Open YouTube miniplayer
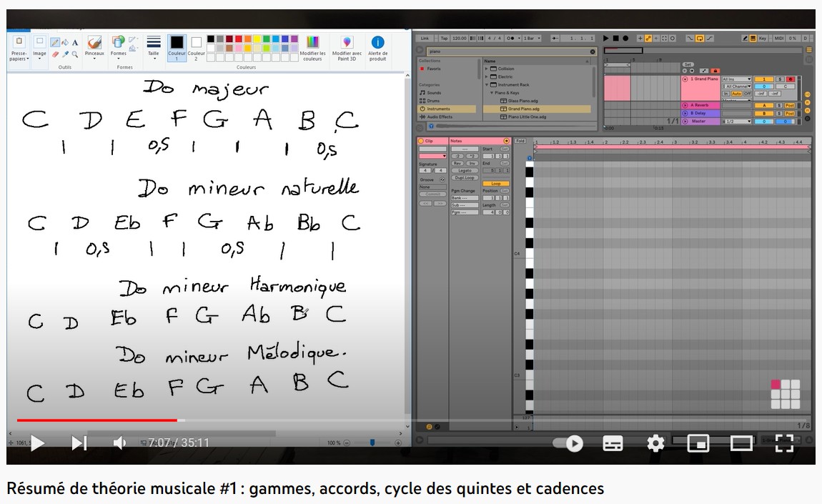The height and width of the screenshot is (504, 822). [698, 443]
